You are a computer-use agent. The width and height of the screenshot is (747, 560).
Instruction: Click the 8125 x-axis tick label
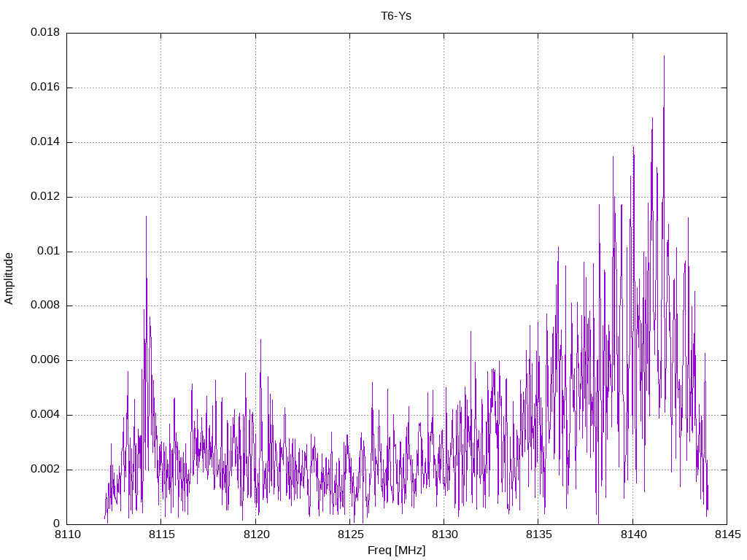tap(351, 534)
